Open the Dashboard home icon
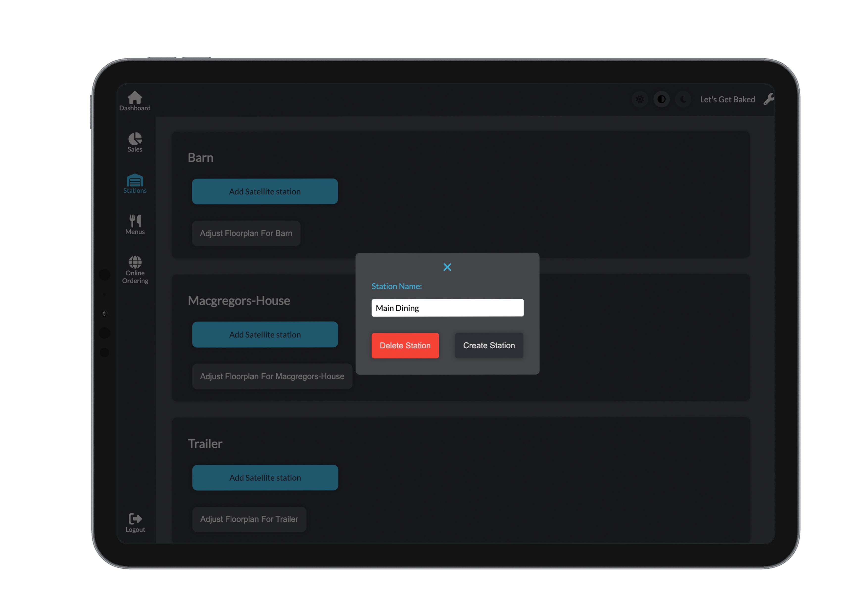Image resolution: width=868 pixels, height=614 pixels. (x=135, y=98)
